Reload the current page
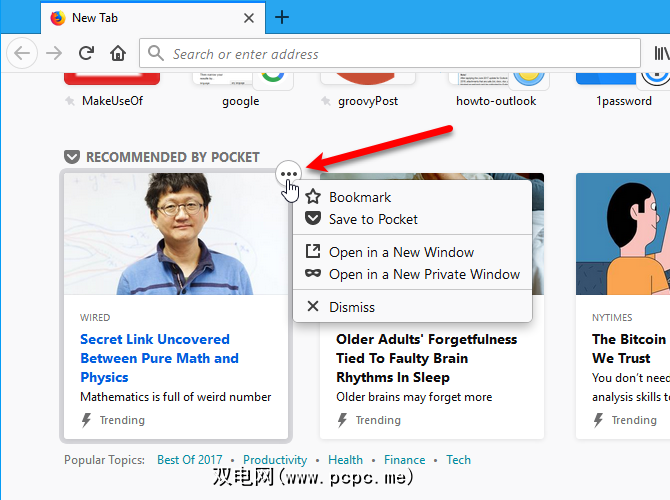 point(86,53)
